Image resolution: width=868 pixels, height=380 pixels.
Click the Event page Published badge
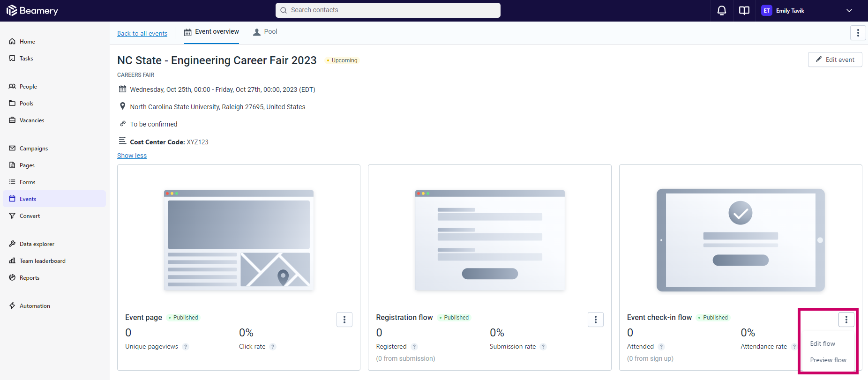point(183,318)
